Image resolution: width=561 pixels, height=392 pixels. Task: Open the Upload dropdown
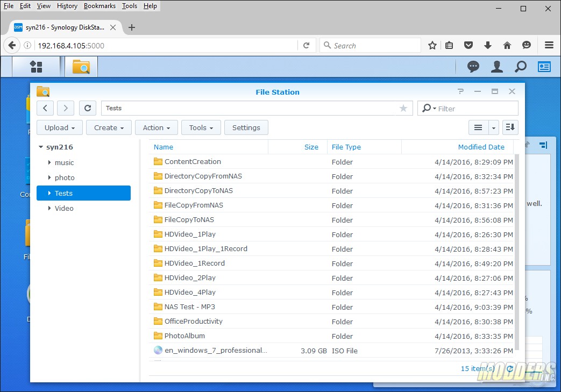pos(59,127)
